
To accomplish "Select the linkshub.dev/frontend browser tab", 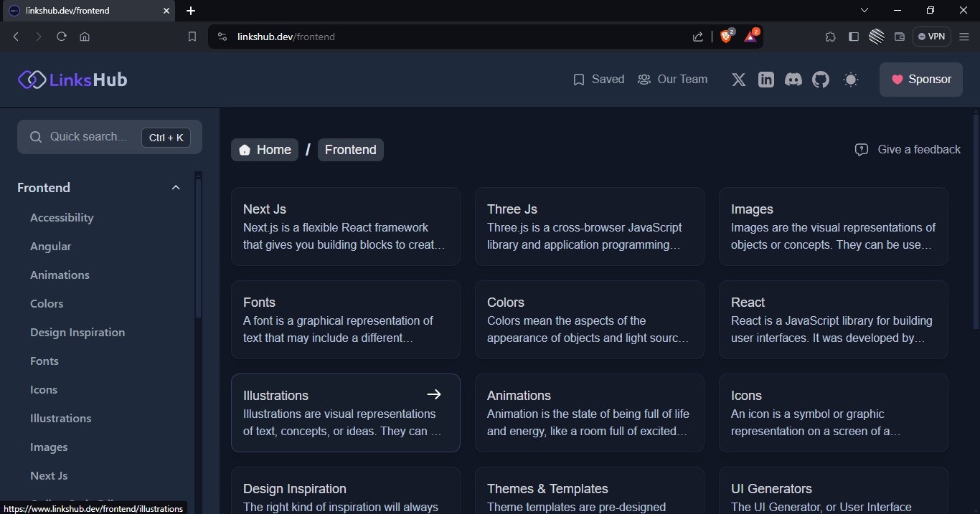I will [x=88, y=11].
